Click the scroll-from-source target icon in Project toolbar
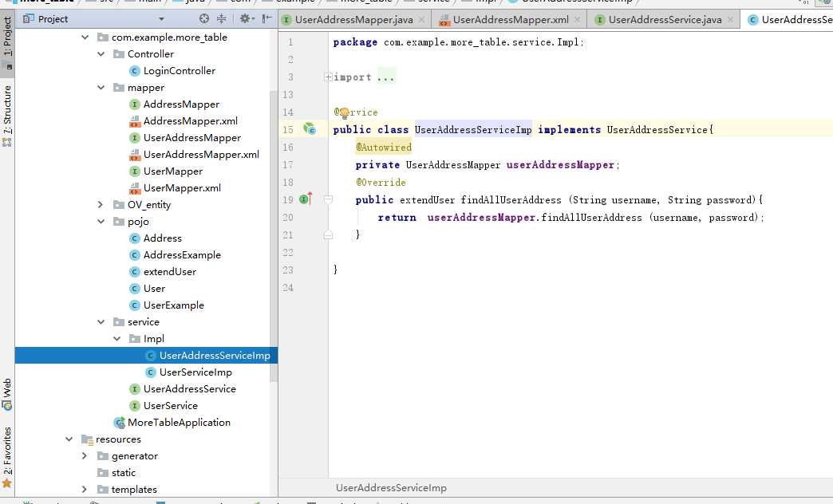This screenshot has width=833, height=504. coord(204,18)
